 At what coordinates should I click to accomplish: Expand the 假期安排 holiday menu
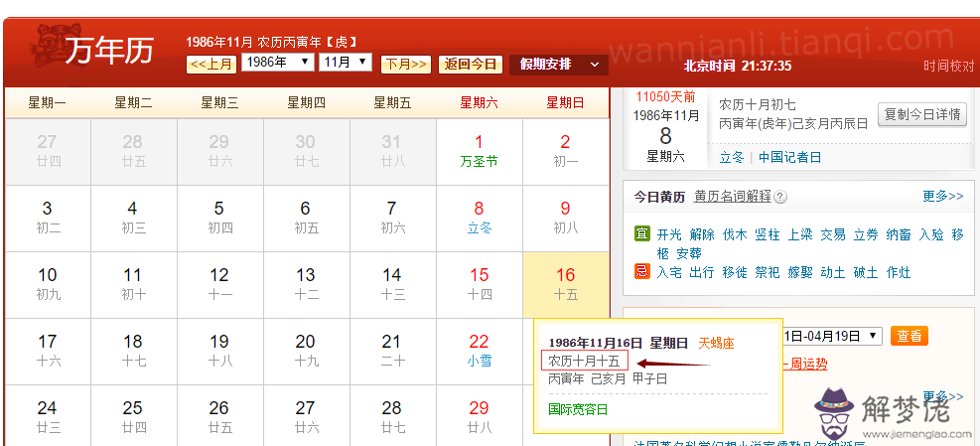[558, 65]
